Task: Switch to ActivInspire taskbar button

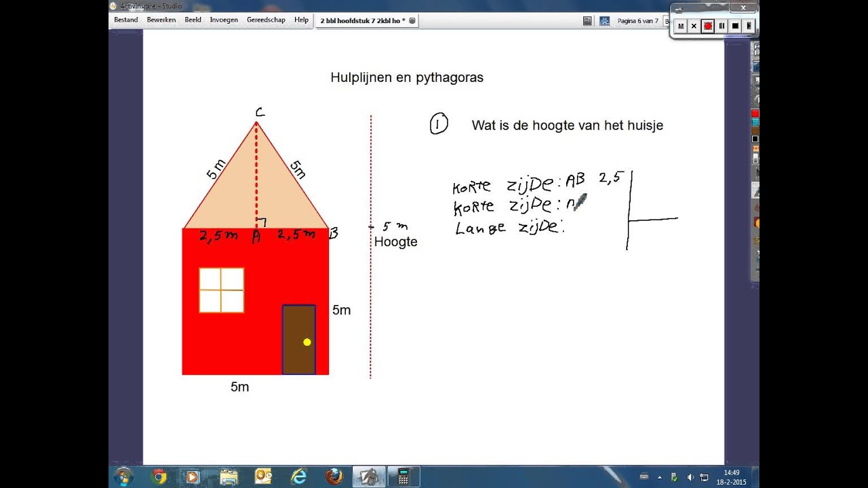Action: coord(369,476)
